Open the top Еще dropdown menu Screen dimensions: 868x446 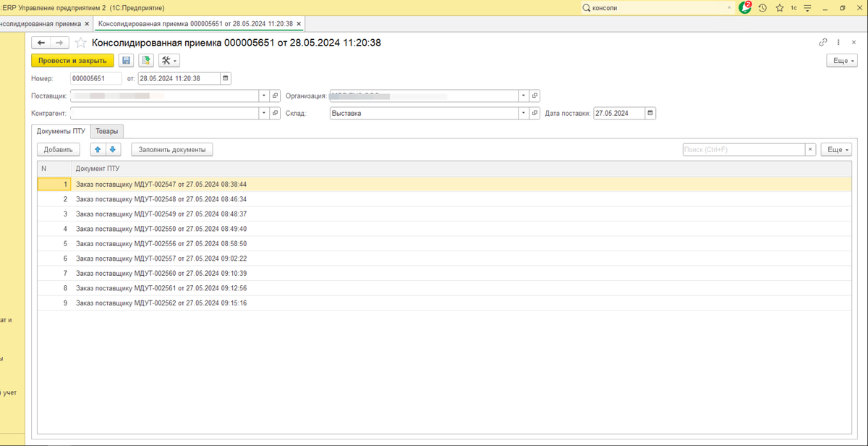click(x=843, y=61)
